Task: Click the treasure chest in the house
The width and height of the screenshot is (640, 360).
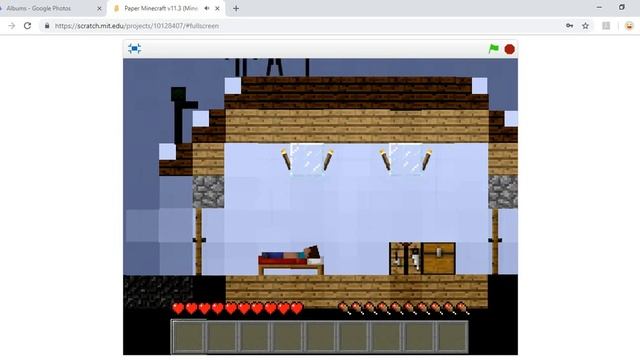Action: 438,258
